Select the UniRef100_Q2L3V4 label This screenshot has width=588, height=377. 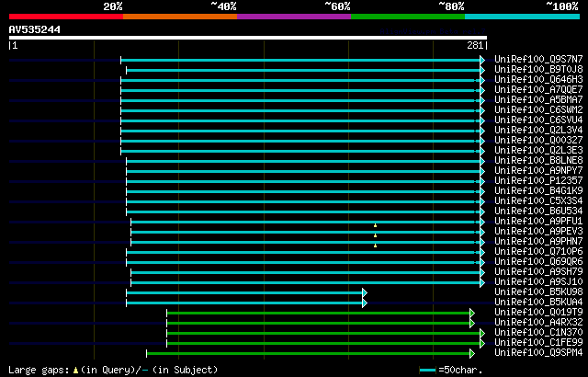tap(538, 131)
